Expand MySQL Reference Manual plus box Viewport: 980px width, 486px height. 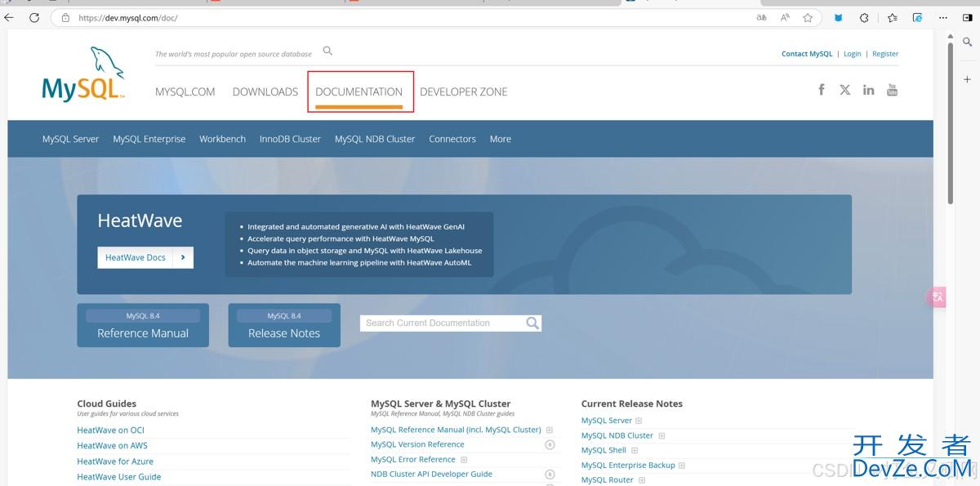(x=550, y=430)
